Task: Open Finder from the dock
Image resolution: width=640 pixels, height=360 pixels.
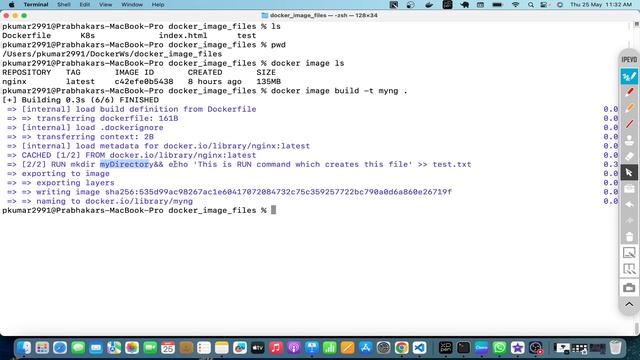Action: tap(24, 348)
